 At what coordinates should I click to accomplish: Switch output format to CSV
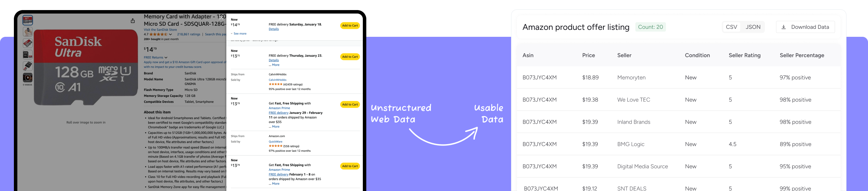[732, 27]
